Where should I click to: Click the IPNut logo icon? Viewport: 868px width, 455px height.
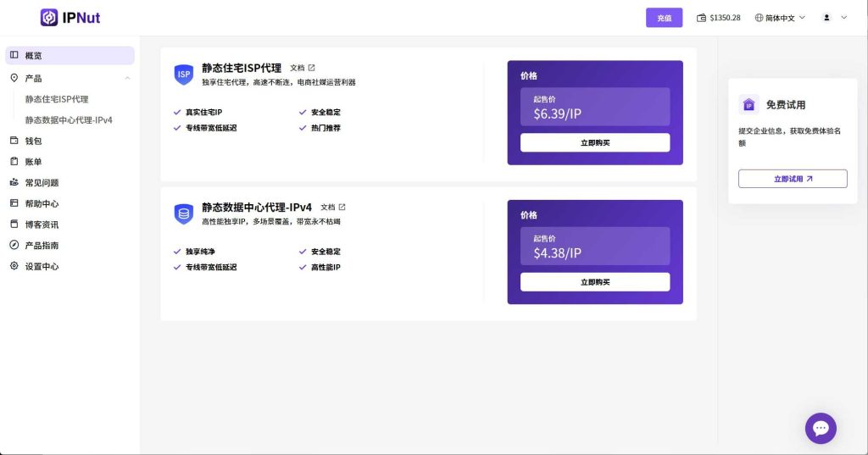50,17
